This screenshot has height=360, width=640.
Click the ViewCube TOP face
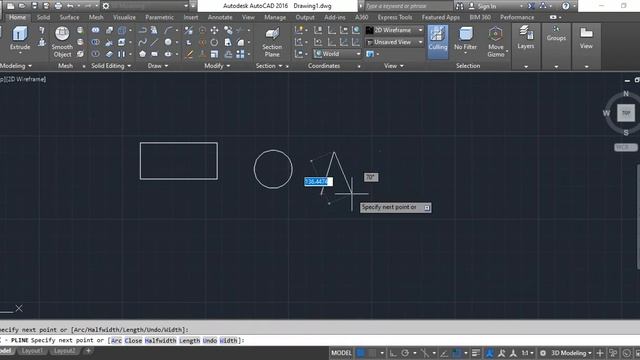626,113
